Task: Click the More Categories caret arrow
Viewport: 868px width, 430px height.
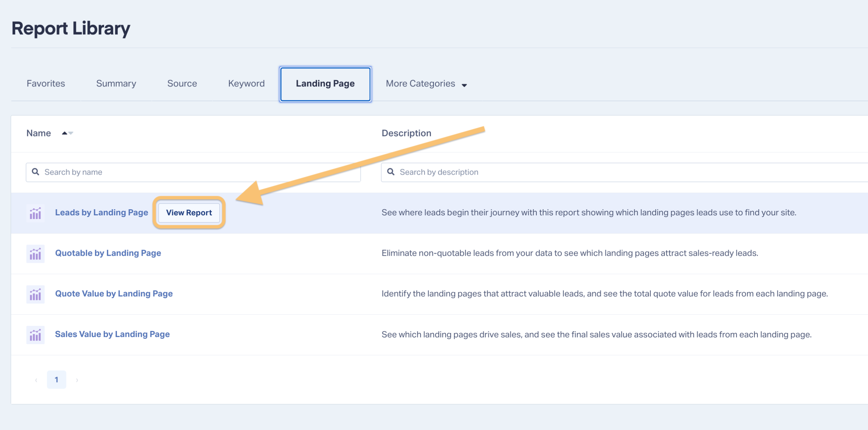Action: click(464, 85)
